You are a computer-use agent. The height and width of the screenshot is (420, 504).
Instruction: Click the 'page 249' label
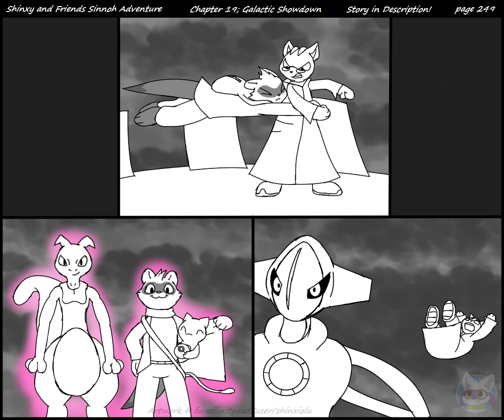pyautogui.click(x=474, y=9)
